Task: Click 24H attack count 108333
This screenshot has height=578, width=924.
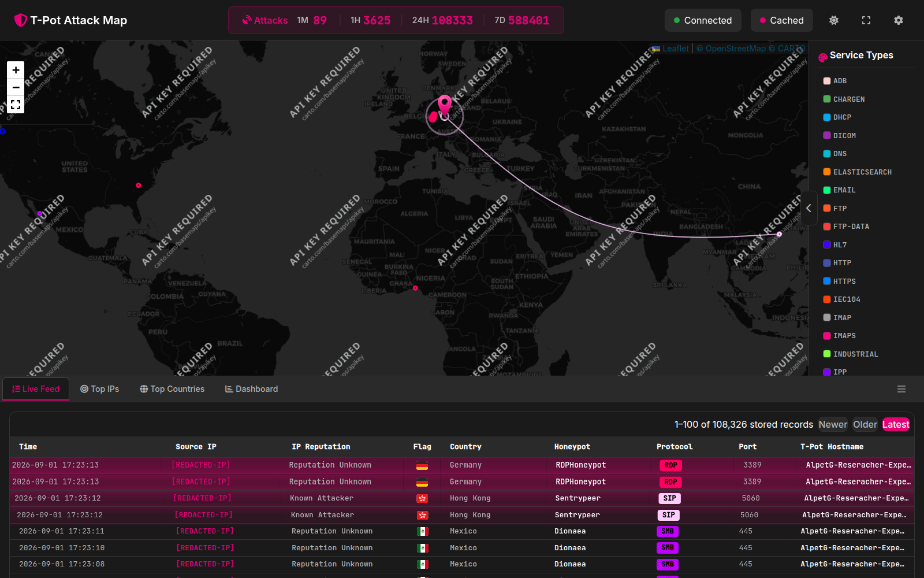Action: [x=452, y=20]
